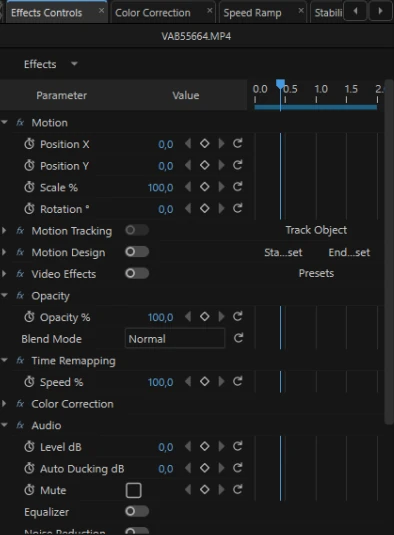Viewport: 394px width, 535px height.
Task: Toggle the Mute keyframe stopwatch
Action: click(29, 490)
